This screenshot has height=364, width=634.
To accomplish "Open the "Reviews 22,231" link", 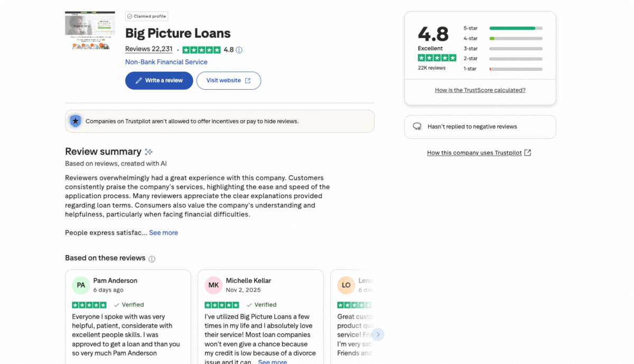I will click(148, 49).
